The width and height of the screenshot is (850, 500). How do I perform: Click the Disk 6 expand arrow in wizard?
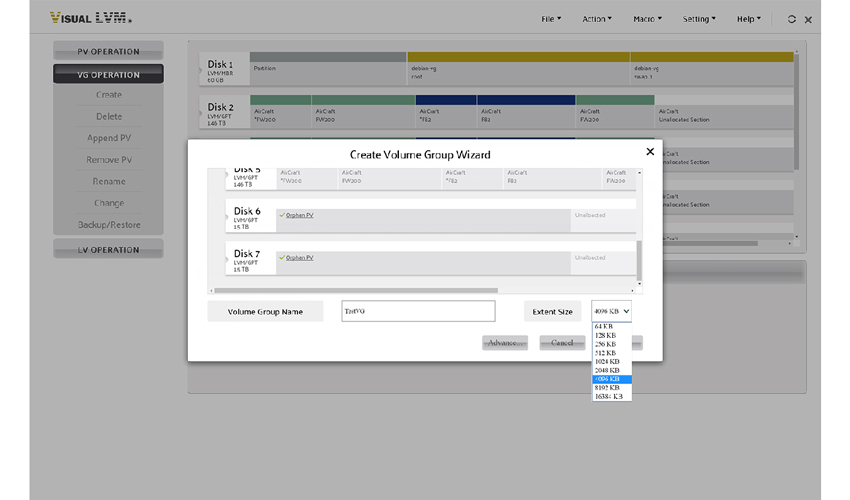(228, 217)
